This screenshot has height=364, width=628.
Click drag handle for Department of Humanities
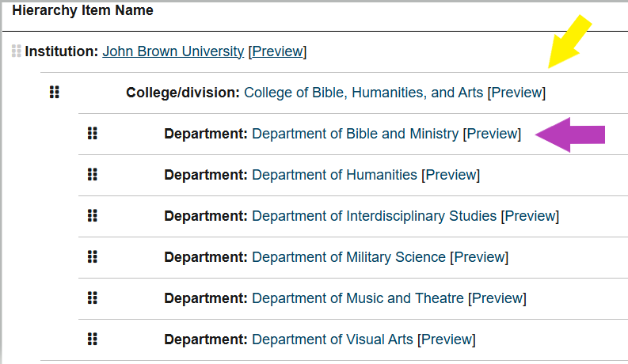(x=92, y=175)
